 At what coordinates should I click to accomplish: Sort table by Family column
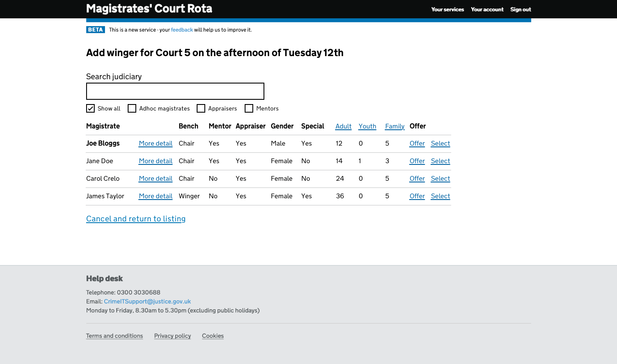pyautogui.click(x=395, y=126)
